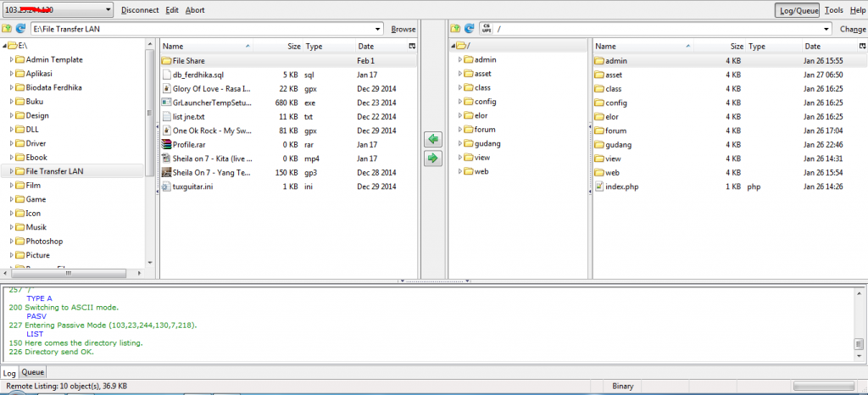Expand the remote asset tree folder

coord(460,74)
